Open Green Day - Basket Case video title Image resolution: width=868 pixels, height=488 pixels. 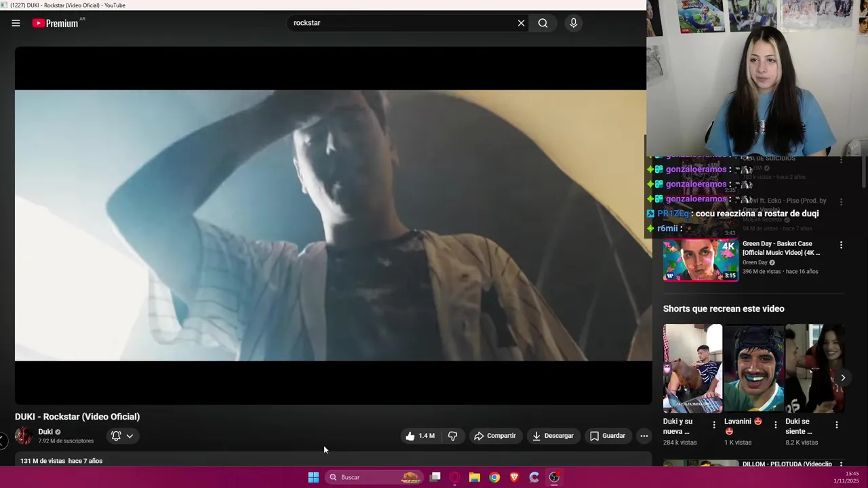pyautogui.click(x=781, y=248)
